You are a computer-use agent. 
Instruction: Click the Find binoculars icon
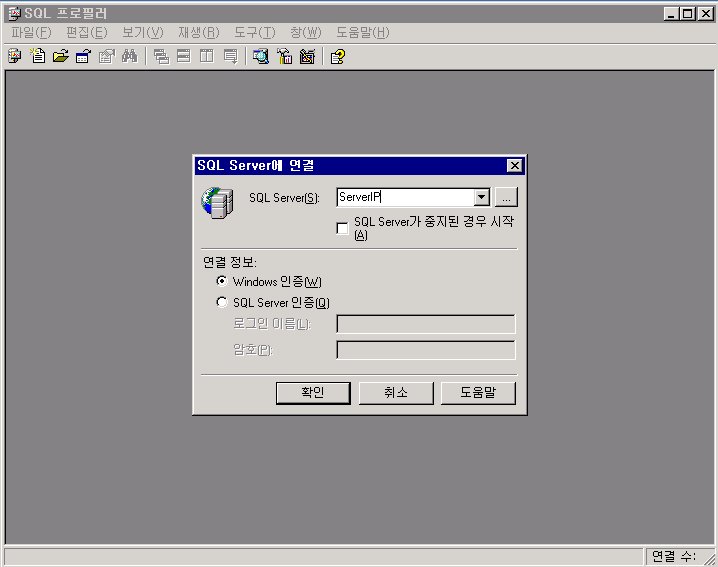coord(130,56)
